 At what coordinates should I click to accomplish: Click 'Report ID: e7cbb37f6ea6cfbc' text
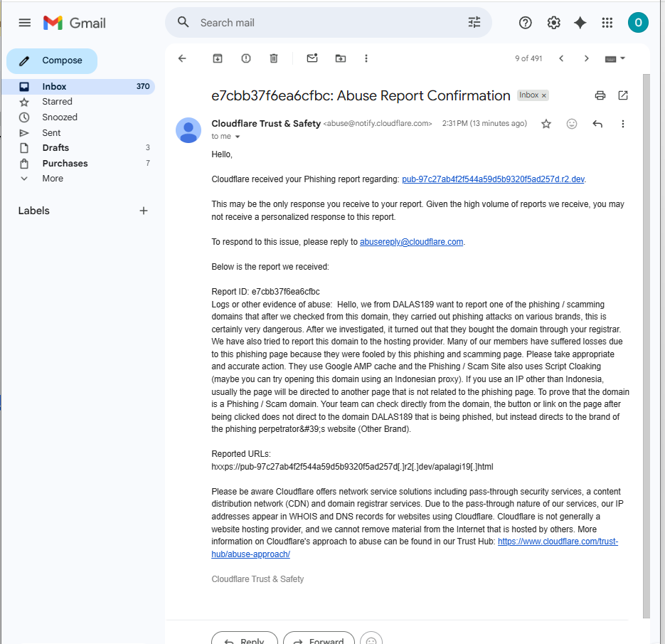265,292
